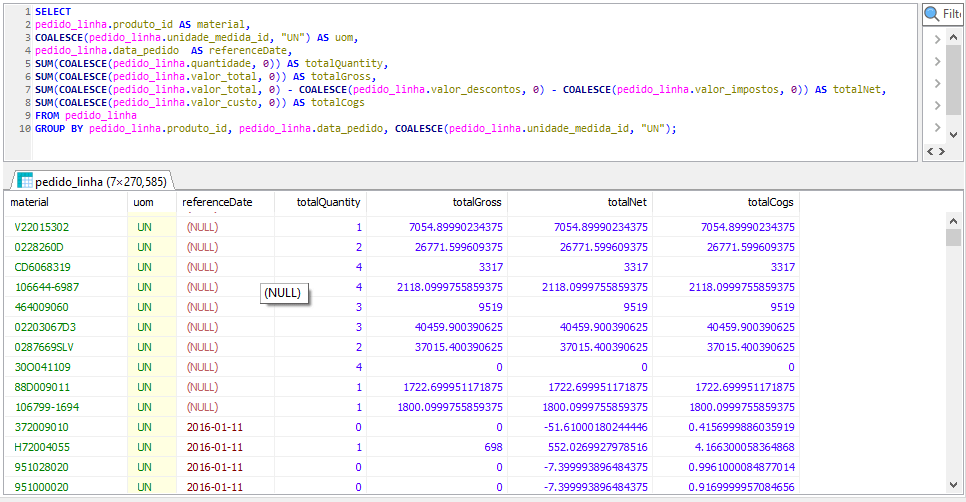Viewport: 966px width, 502px height.
Task: Place cursor on FROM pedido_linha line
Action: (86, 116)
